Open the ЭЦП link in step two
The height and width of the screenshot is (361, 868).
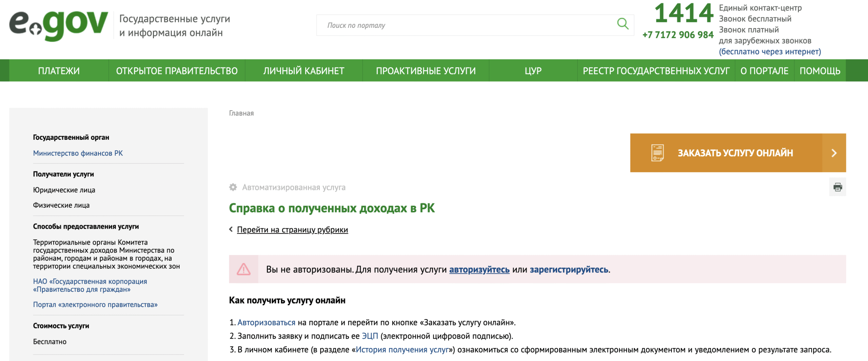[x=370, y=336]
